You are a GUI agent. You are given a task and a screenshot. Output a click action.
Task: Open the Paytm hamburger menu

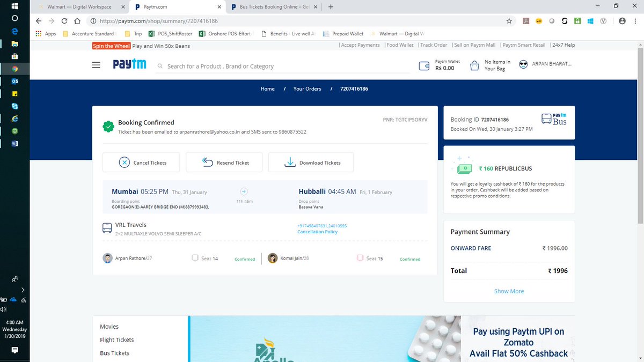[96, 65]
